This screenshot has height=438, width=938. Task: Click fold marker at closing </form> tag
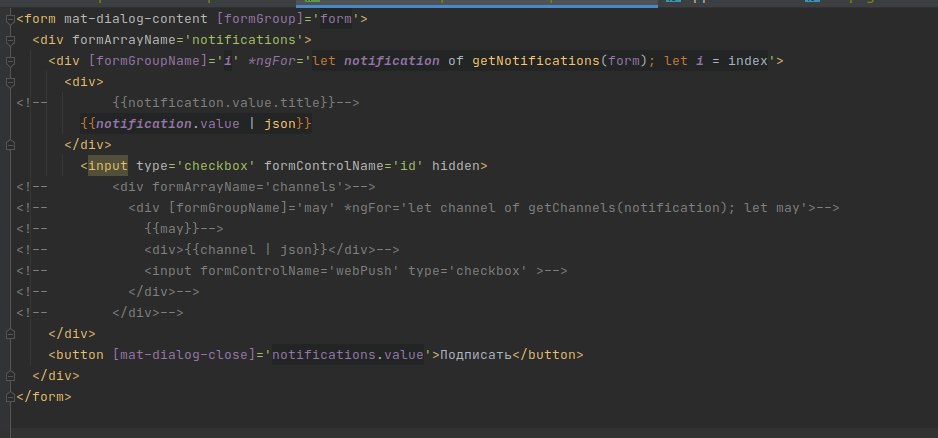(10, 397)
